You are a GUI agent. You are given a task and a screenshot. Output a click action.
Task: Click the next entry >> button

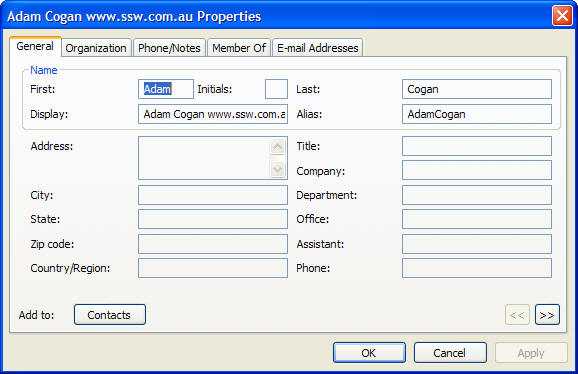click(x=547, y=315)
